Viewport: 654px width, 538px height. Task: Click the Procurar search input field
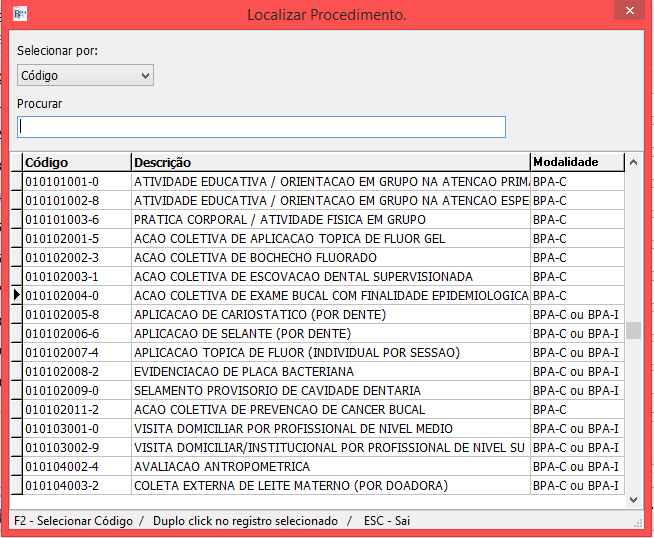click(262, 127)
